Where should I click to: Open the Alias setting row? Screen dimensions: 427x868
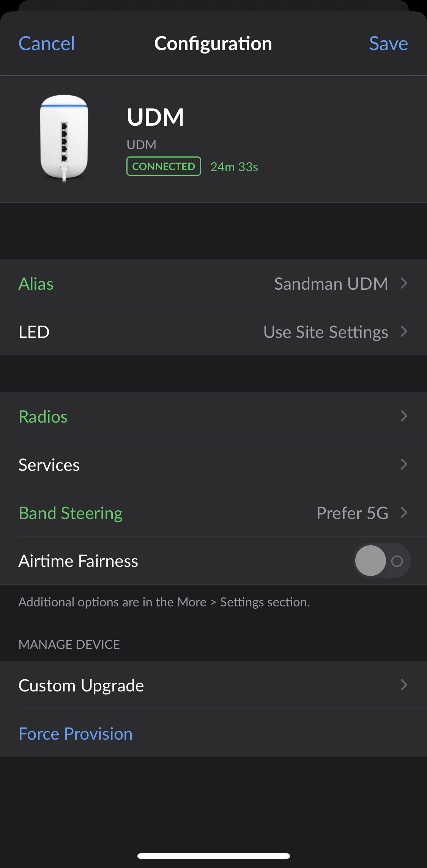point(36,284)
